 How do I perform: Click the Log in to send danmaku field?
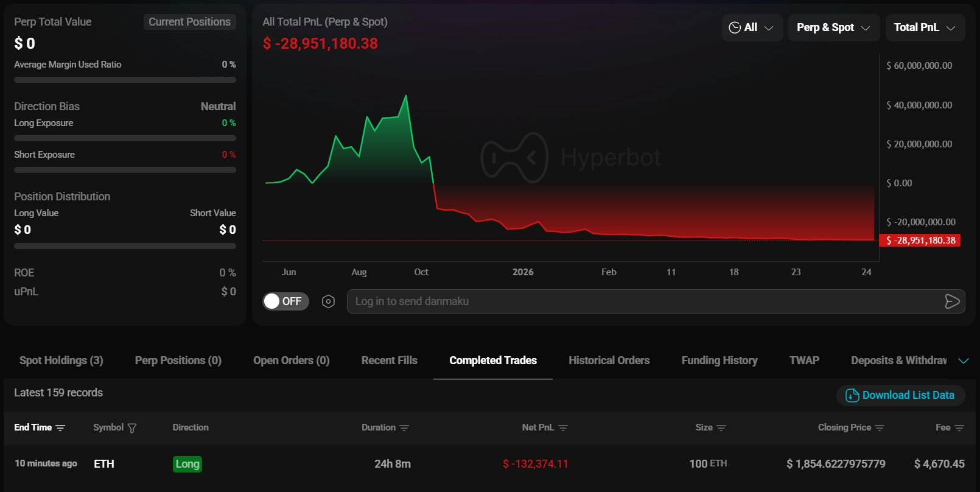(x=639, y=301)
